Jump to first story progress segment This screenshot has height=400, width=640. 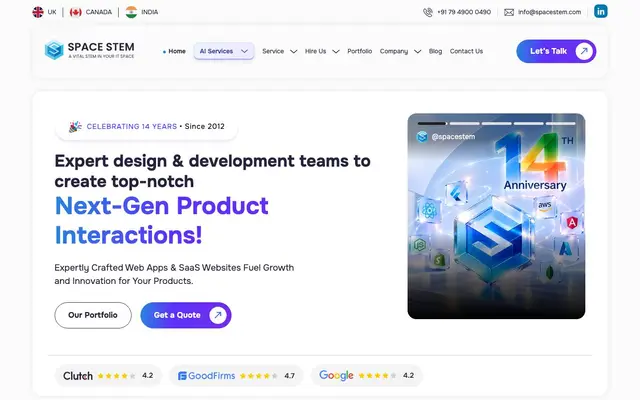(x=432, y=123)
